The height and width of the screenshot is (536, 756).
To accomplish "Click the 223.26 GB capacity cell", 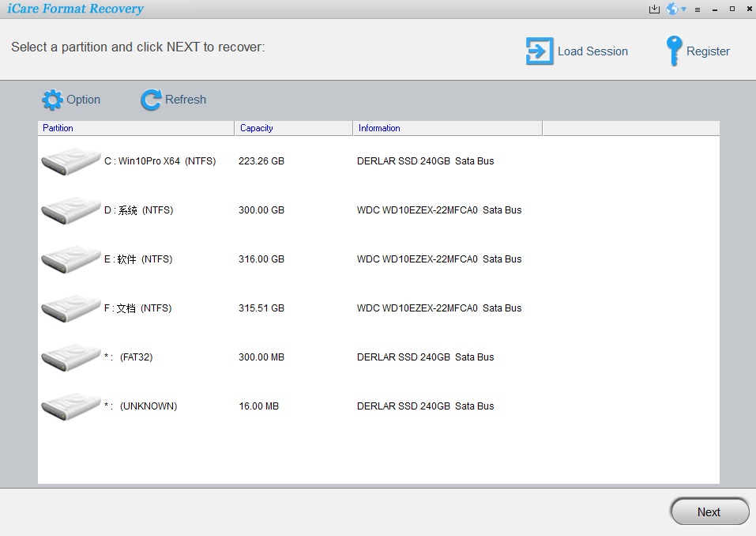I will [x=261, y=161].
